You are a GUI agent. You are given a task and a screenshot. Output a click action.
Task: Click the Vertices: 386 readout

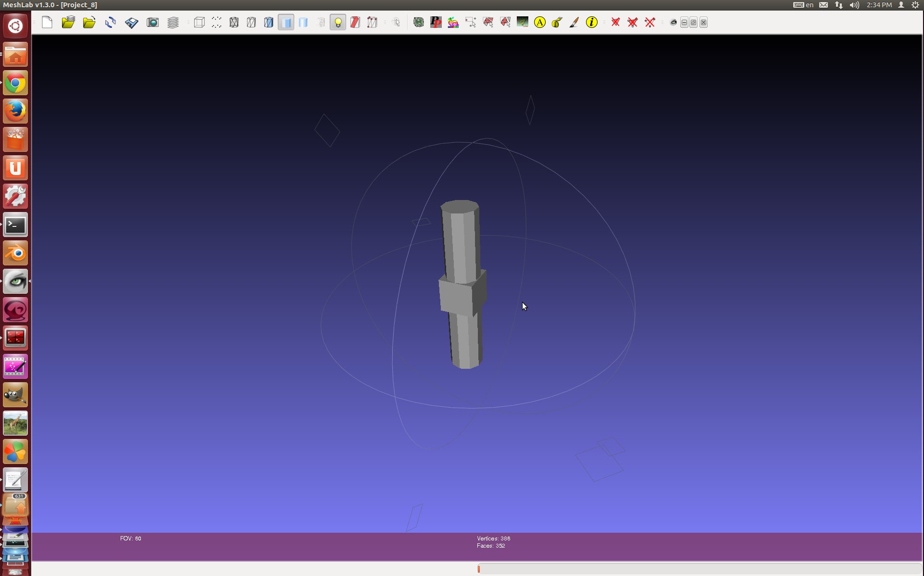[494, 538]
